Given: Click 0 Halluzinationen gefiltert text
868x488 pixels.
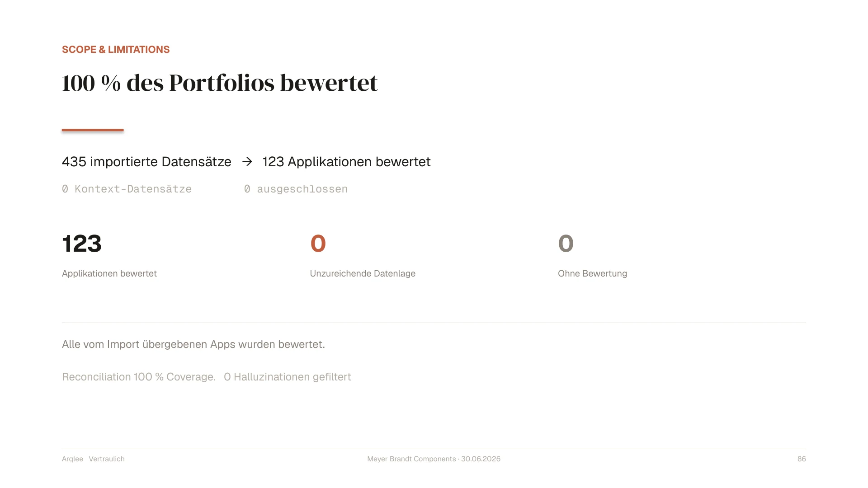Looking at the screenshot, I should click(x=288, y=377).
